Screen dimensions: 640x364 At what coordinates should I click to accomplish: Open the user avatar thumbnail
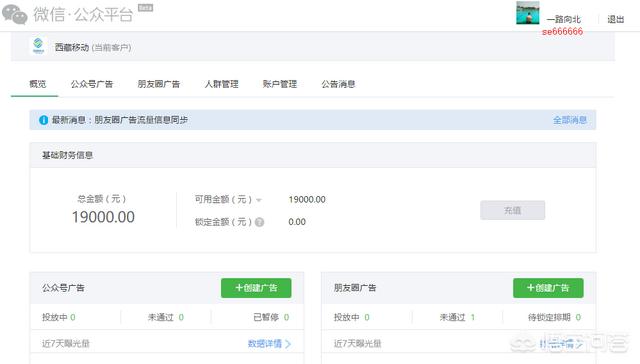(x=527, y=13)
